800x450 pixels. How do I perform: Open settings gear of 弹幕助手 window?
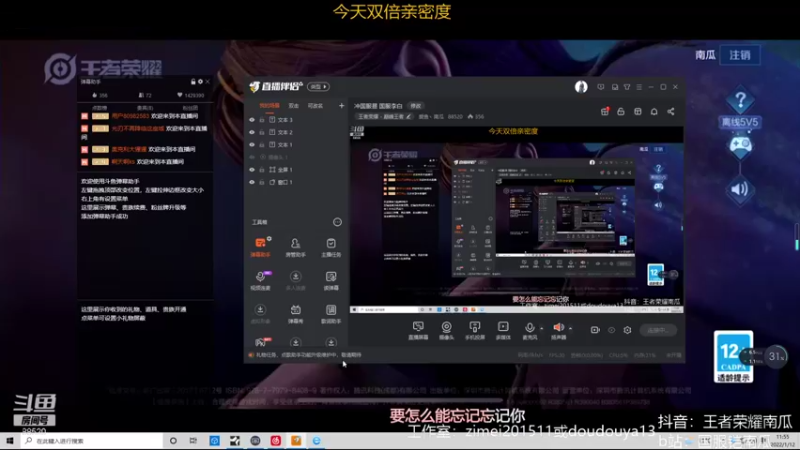[200, 82]
